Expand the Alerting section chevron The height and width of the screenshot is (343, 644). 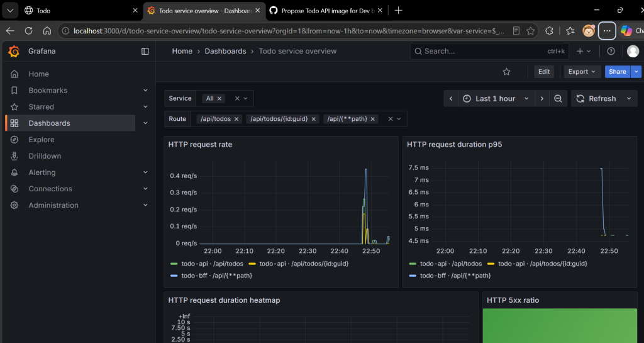[x=145, y=172]
